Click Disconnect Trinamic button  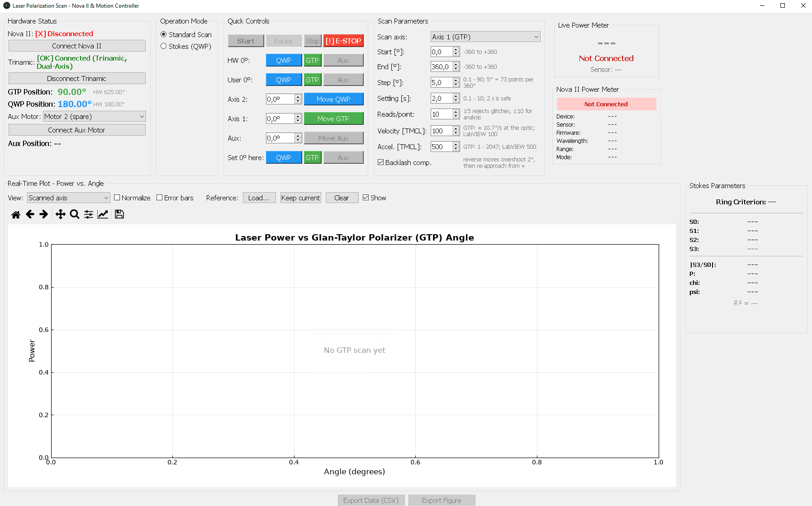point(77,78)
